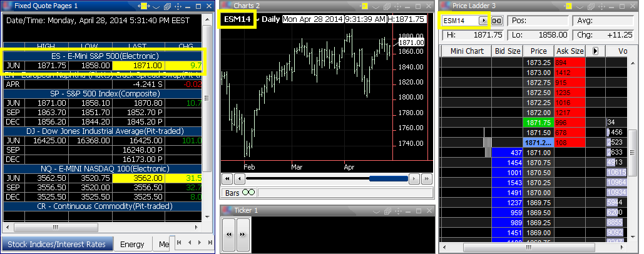Open title bar dropdown chevron in Charts 2
The image size is (644, 254).
point(376,6)
